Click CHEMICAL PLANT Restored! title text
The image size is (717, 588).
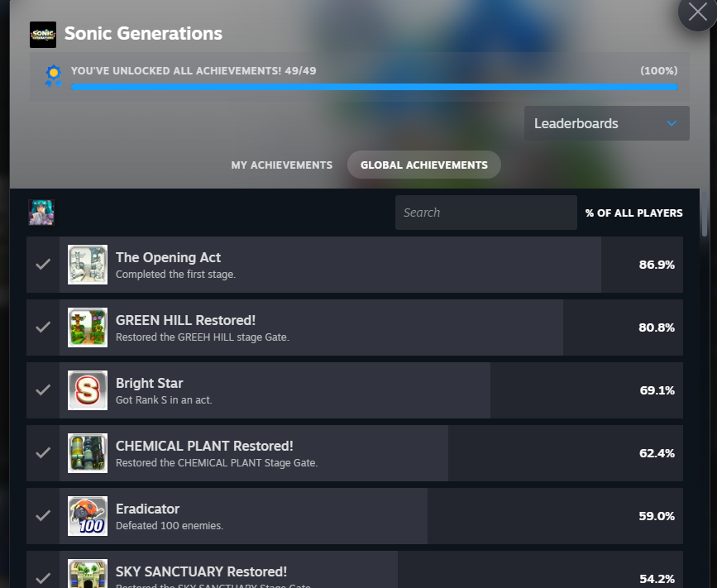tap(204, 446)
